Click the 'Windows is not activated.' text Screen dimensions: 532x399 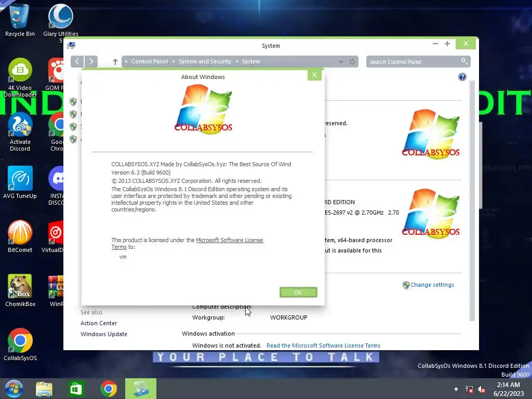(x=227, y=345)
